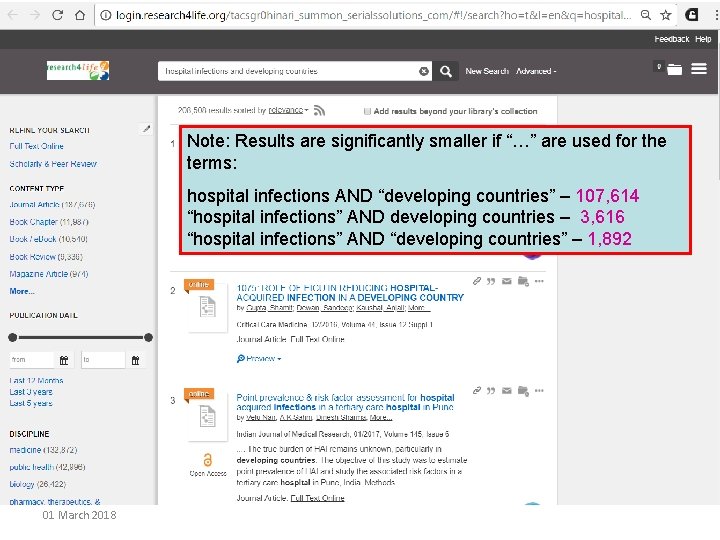The width and height of the screenshot is (720, 540).
Task: Save result 3 to the folder icon
Action: (x=523, y=391)
